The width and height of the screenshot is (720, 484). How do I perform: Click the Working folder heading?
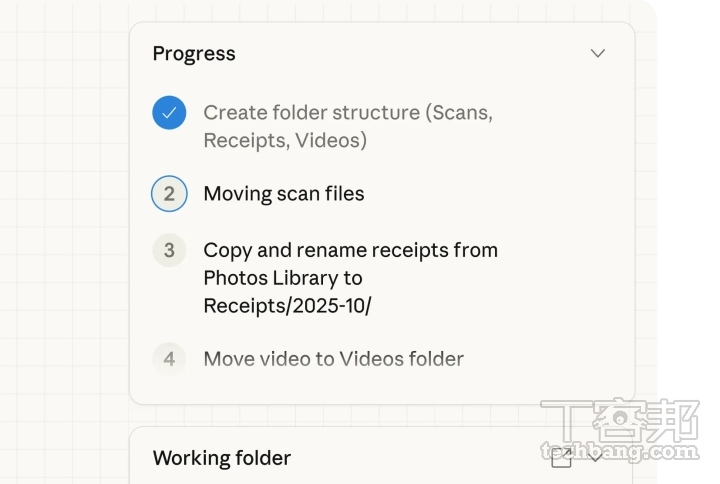(222, 458)
